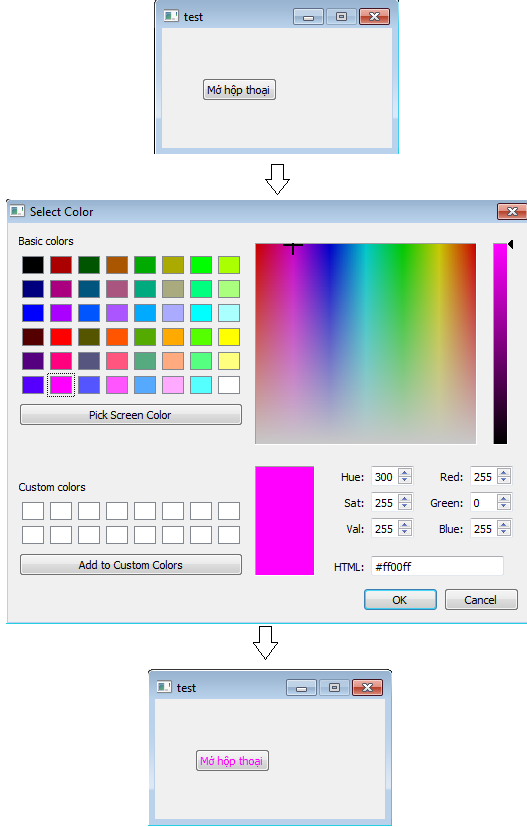Pick the white basic color swatch
The width and height of the screenshot is (527, 827).
[228, 384]
